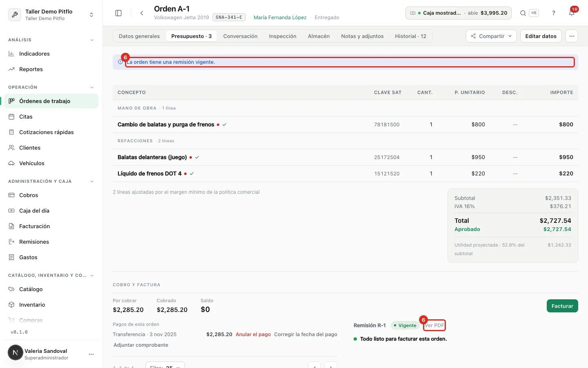588x368 pixels.
Task: Open the help question mark icon
Action: point(554,13)
